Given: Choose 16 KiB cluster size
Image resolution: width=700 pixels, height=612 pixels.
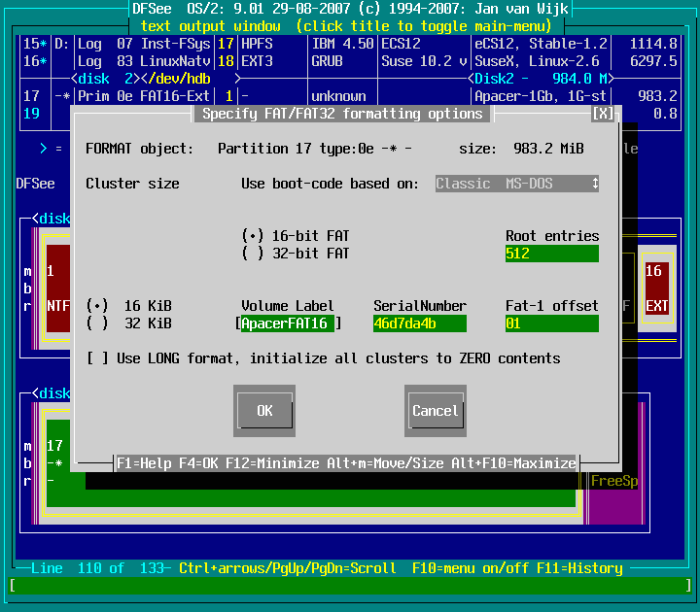Looking at the screenshot, I should [97, 306].
